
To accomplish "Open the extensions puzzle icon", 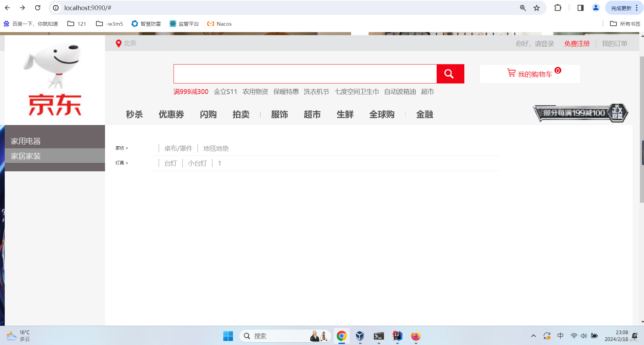I will [558, 8].
